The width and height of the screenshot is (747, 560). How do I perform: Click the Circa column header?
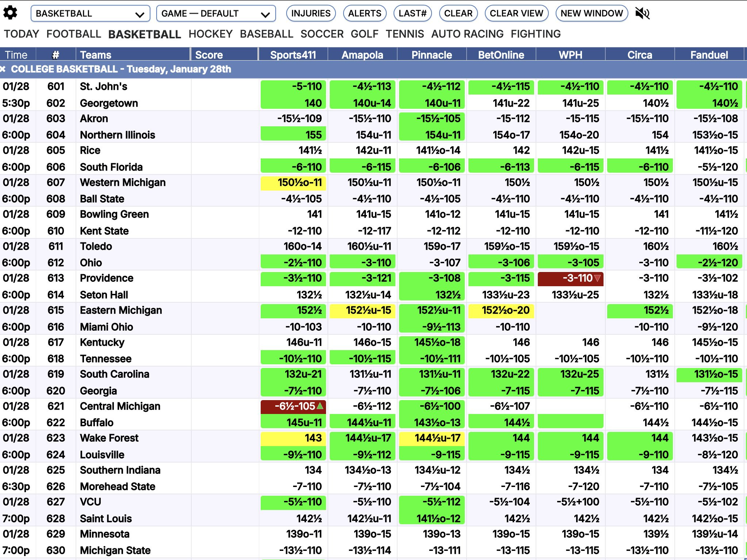tap(640, 55)
